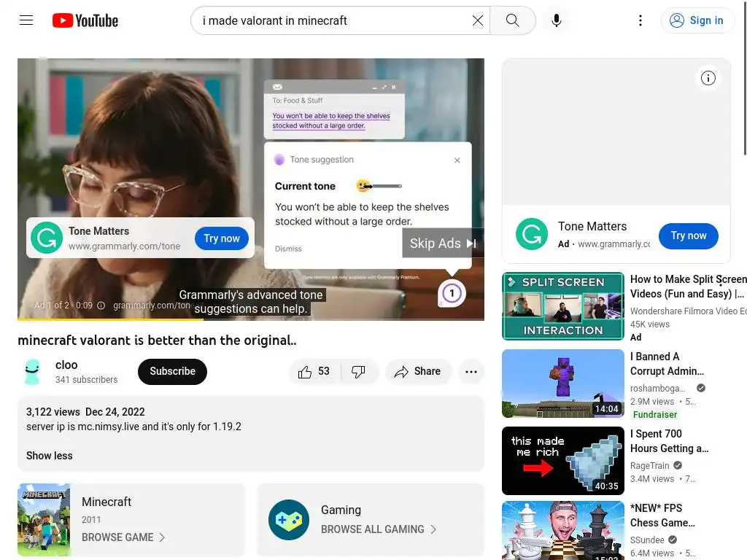Click the magnifier search button
Image resolution: width=747 pixels, height=560 pixels.
pos(513,20)
